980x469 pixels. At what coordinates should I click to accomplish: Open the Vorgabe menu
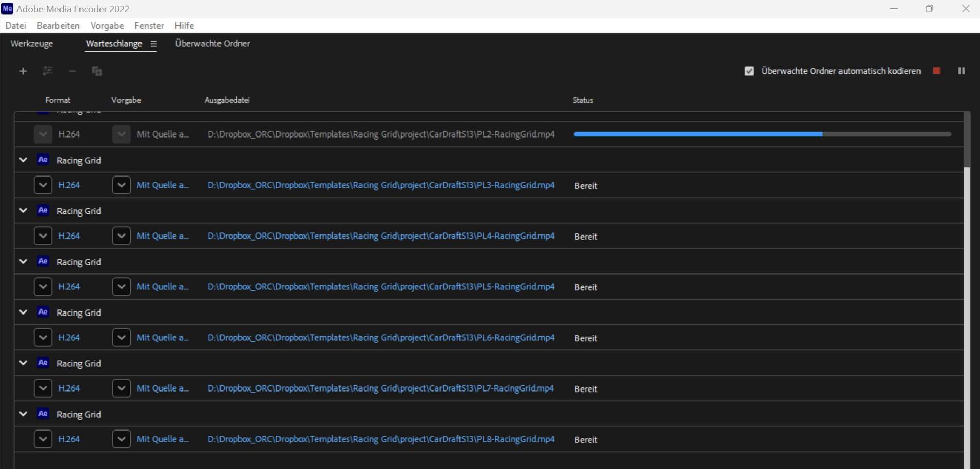tap(107, 26)
